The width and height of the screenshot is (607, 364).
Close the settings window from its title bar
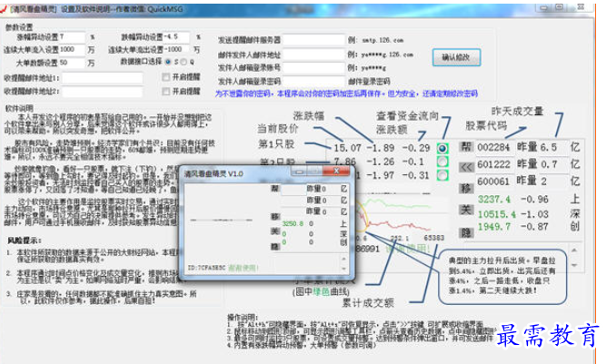click(581, 6)
